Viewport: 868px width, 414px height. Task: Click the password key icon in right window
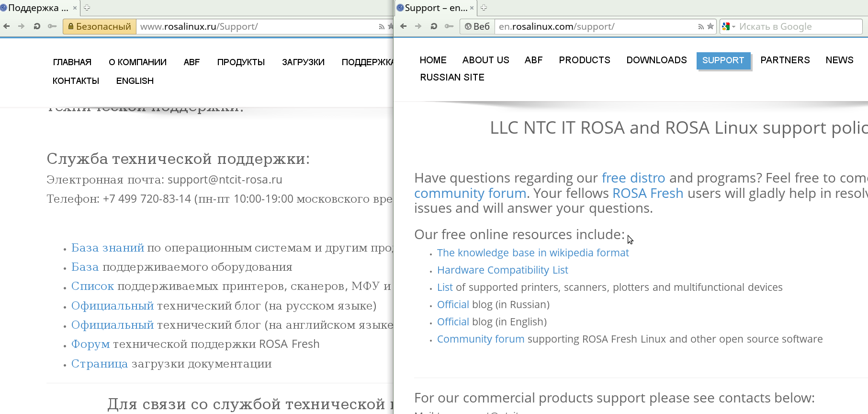[x=449, y=26]
